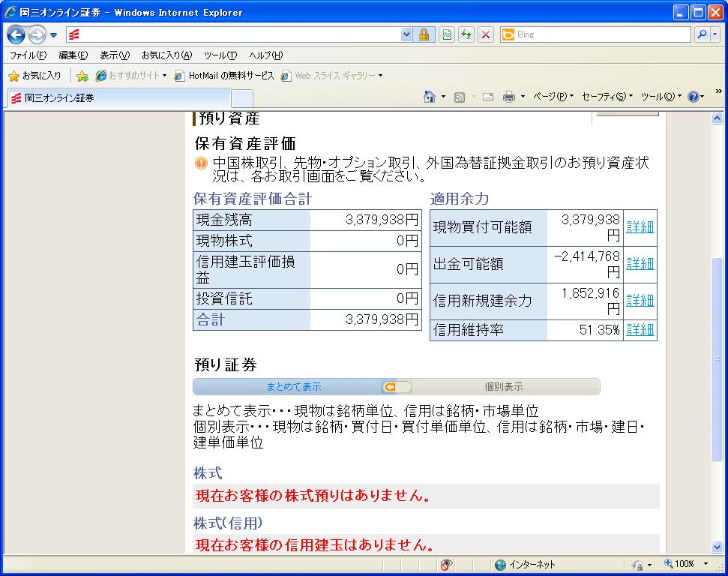This screenshot has height=576, width=728.
Task: Click the browser Back arrow button
Action: [x=16, y=34]
